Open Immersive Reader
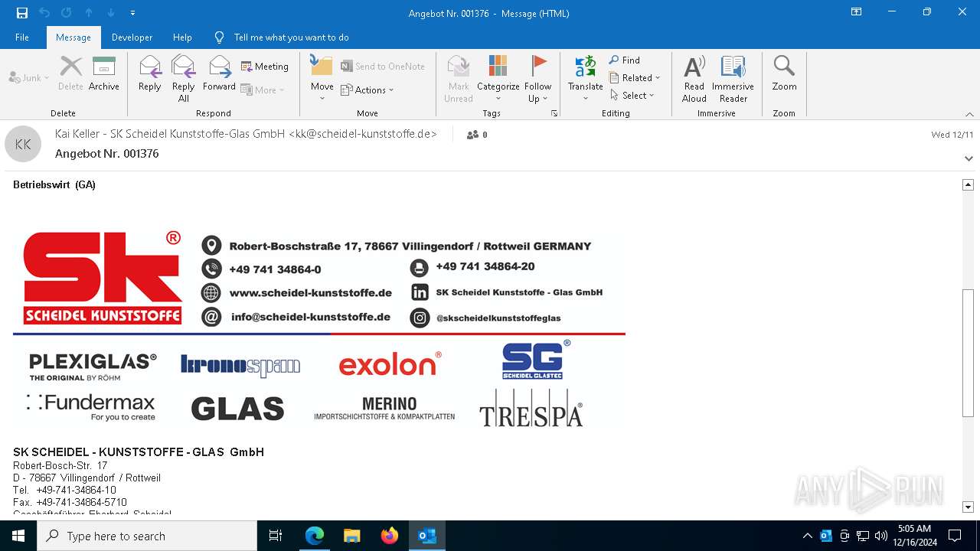980x551 pixels. [733, 79]
